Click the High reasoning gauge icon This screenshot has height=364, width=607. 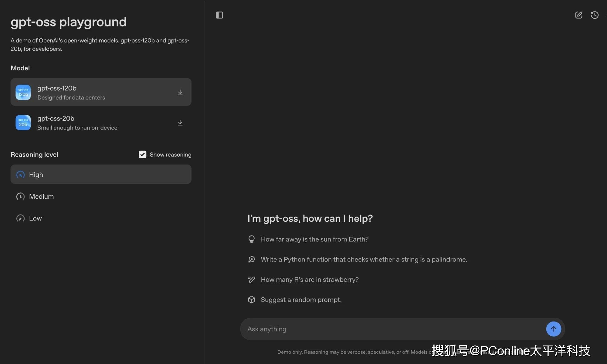pos(20,175)
